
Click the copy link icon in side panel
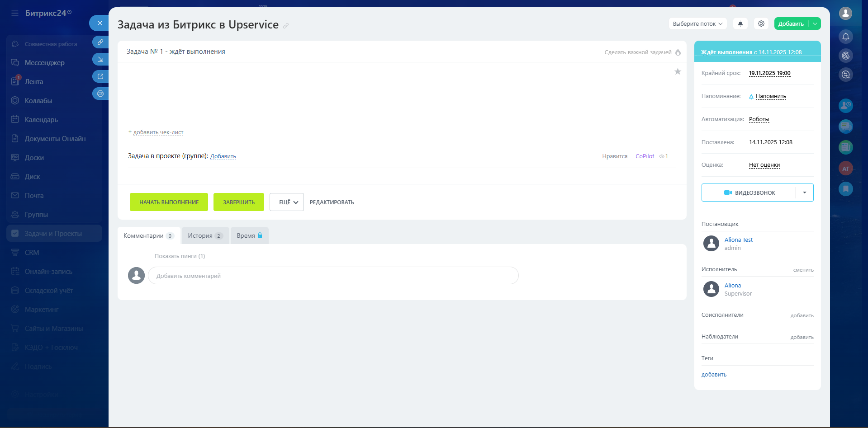click(x=100, y=42)
